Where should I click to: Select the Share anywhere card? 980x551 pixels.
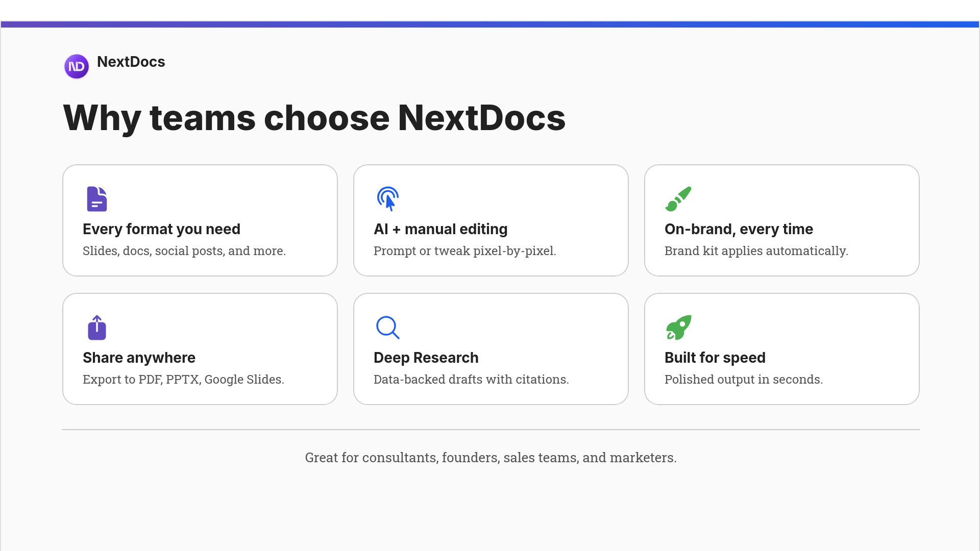pyautogui.click(x=200, y=349)
